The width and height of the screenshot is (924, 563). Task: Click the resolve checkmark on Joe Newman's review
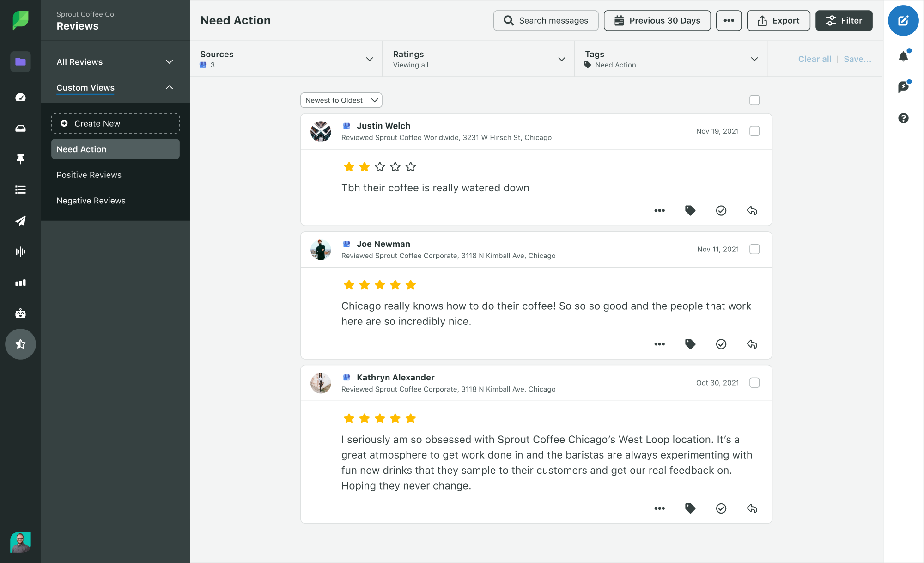[721, 344]
